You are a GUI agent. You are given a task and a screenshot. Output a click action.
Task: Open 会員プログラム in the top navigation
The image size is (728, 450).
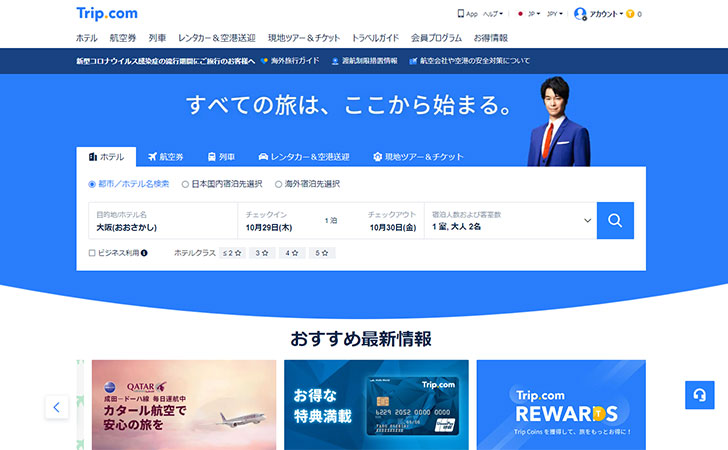pyautogui.click(x=436, y=38)
